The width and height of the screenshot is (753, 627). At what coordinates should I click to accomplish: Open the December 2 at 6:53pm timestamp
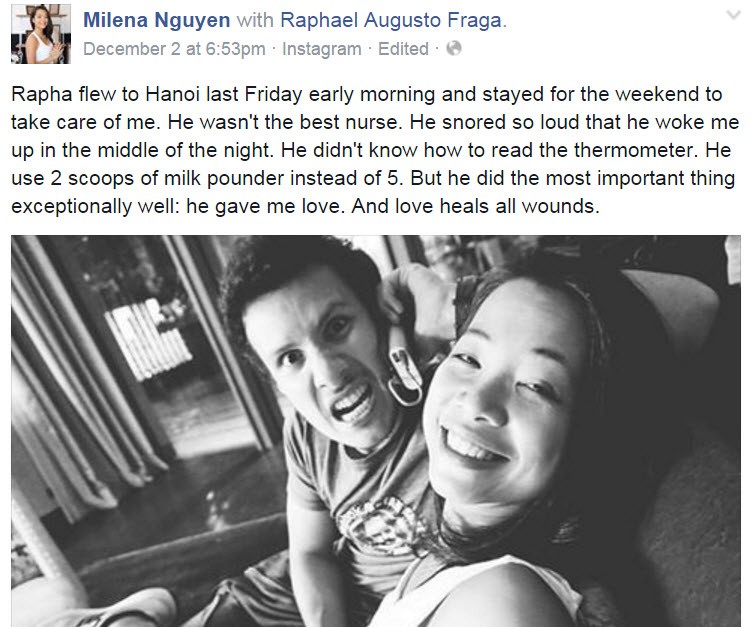point(174,49)
